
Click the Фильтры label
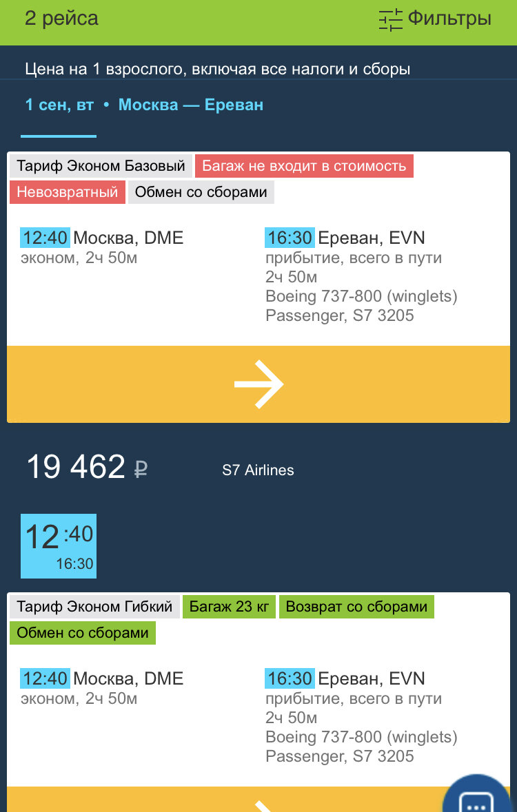click(x=449, y=19)
